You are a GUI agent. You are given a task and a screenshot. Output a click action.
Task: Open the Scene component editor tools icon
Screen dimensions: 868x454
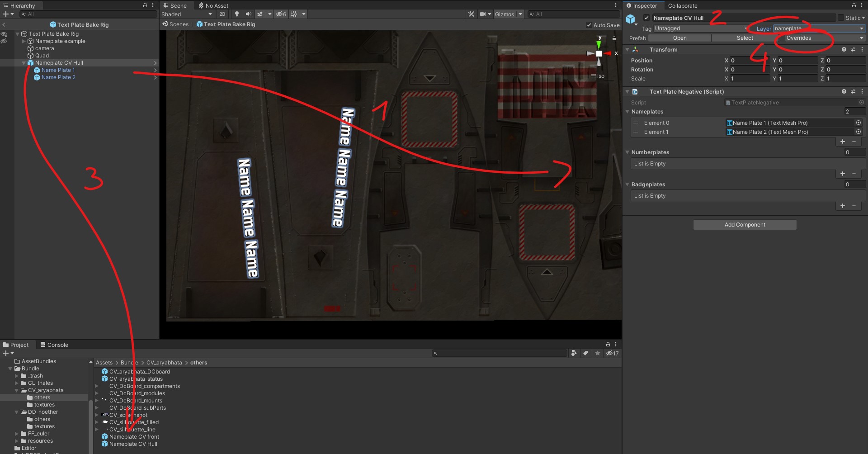(471, 14)
